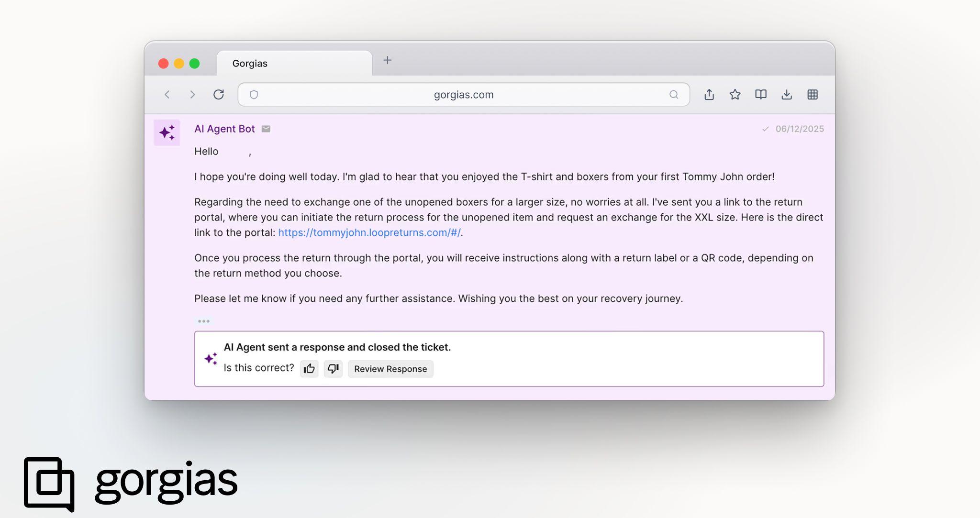Click the red close window button
The image size is (980, 518).
pyautogui.click(x=164, y=64)
